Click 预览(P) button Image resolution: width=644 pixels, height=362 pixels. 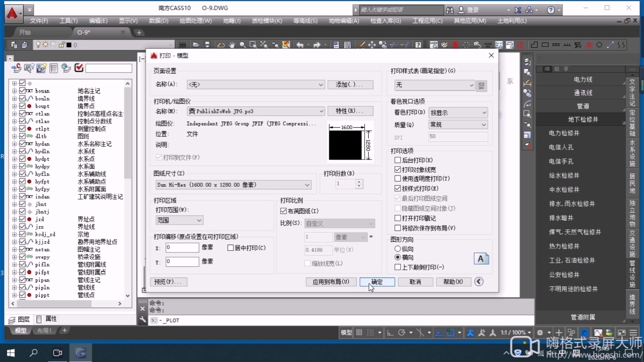169,282
